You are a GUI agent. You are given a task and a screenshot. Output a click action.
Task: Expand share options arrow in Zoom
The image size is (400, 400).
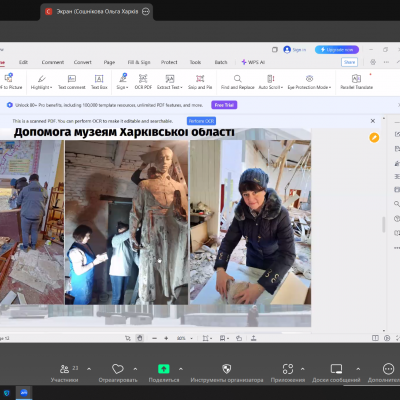(x=181, y=369)
